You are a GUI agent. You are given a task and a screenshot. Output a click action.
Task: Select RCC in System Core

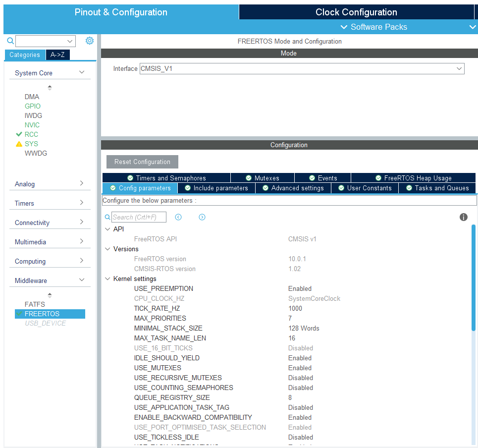tap(31, 134)
